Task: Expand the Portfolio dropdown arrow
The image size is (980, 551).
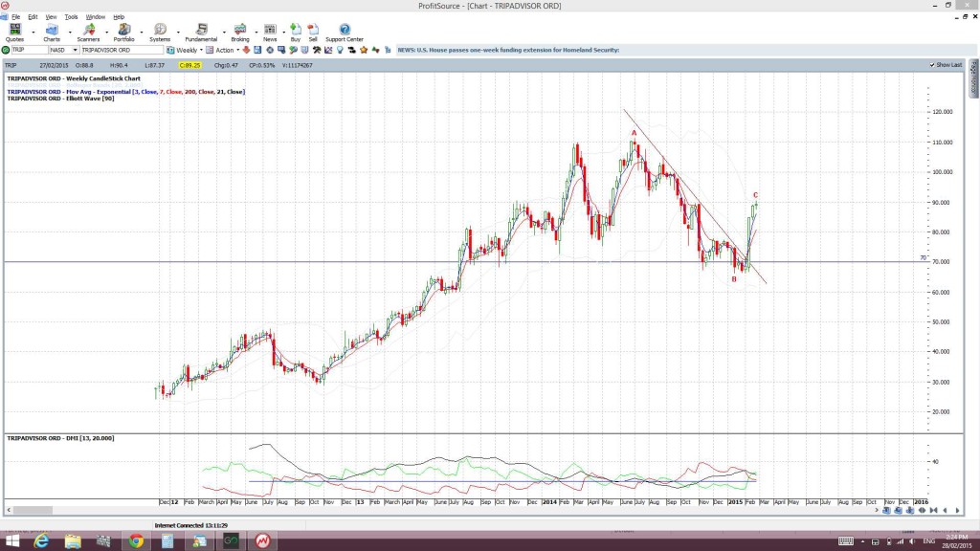Action: coord(142,33)
